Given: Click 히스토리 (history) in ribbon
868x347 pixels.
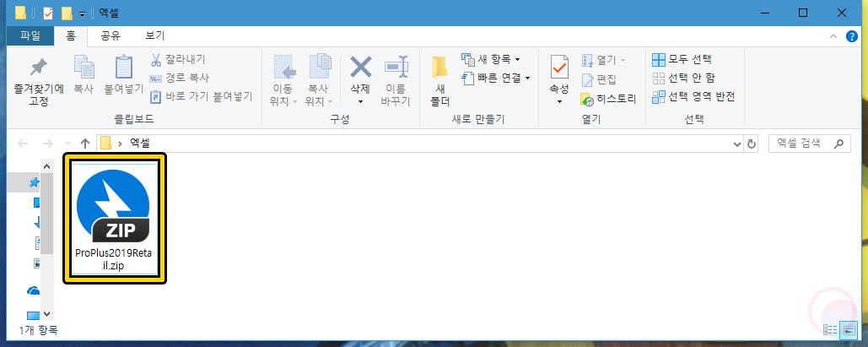Looking at the screenshot, I should tap(608, 100).
